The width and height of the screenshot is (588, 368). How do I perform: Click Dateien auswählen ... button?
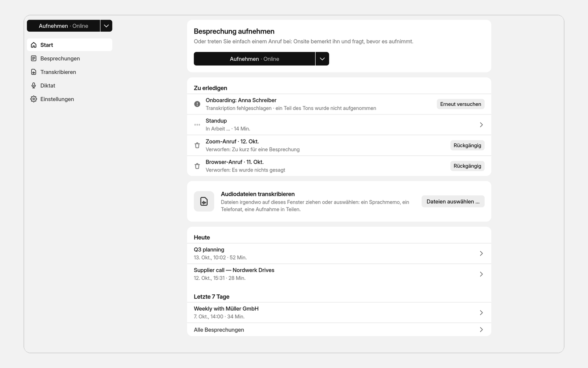(x=453, y=201)
